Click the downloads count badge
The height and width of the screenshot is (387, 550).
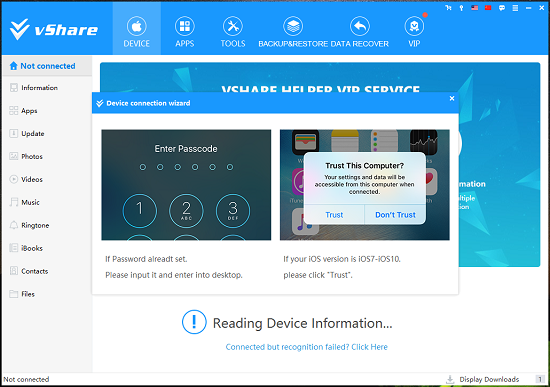(x=540, y=379)
